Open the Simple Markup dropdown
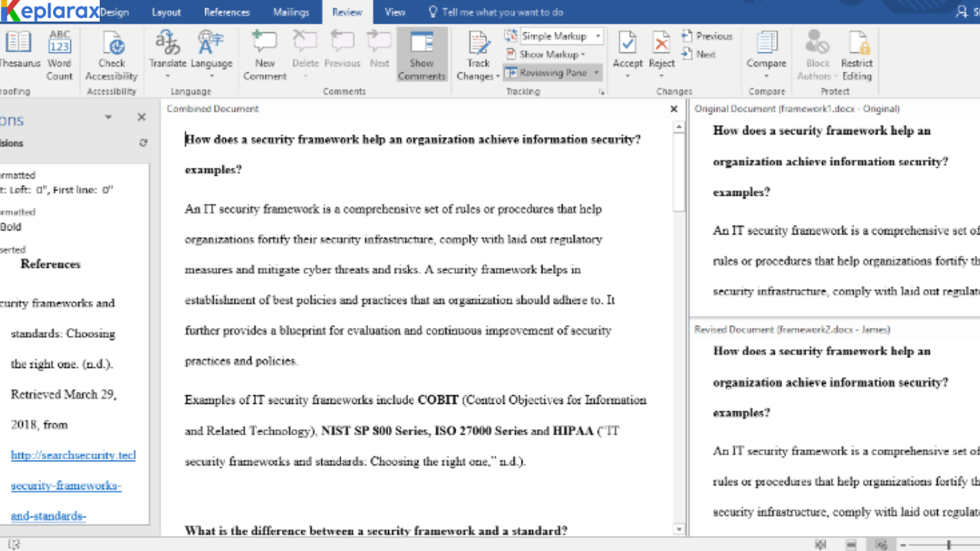 click(x=600, y=35)
